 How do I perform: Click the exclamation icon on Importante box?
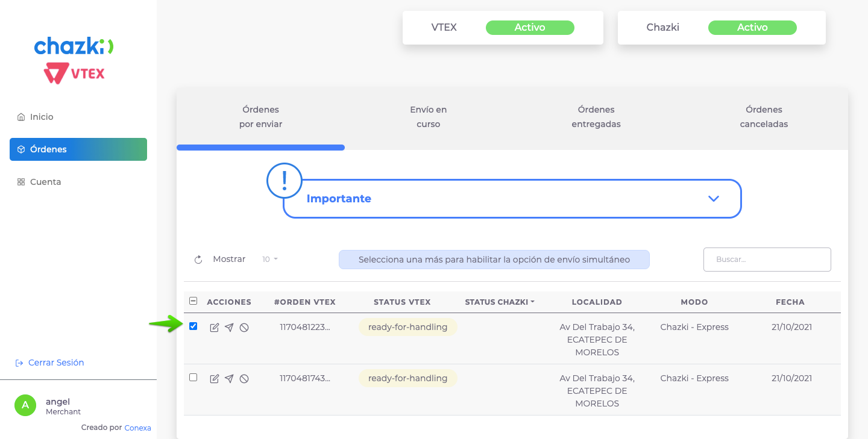(x=284, y=180)
